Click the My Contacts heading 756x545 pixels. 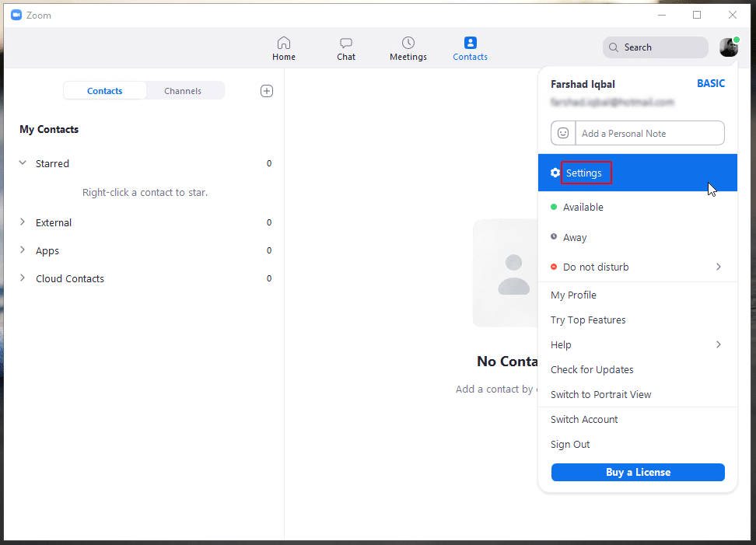49,129
